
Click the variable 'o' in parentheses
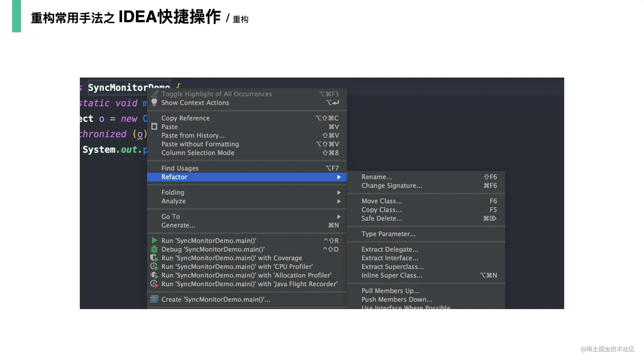click(140, 134)
